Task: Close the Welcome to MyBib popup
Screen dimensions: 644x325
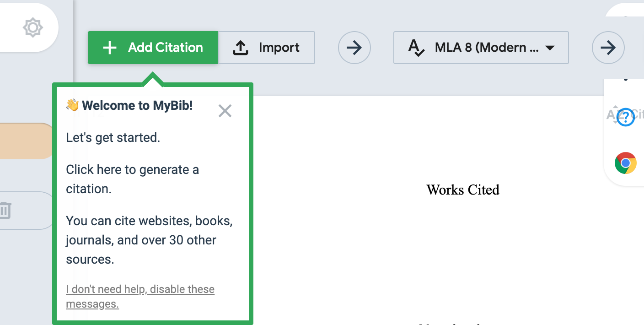Action: (x=225, y=111)
